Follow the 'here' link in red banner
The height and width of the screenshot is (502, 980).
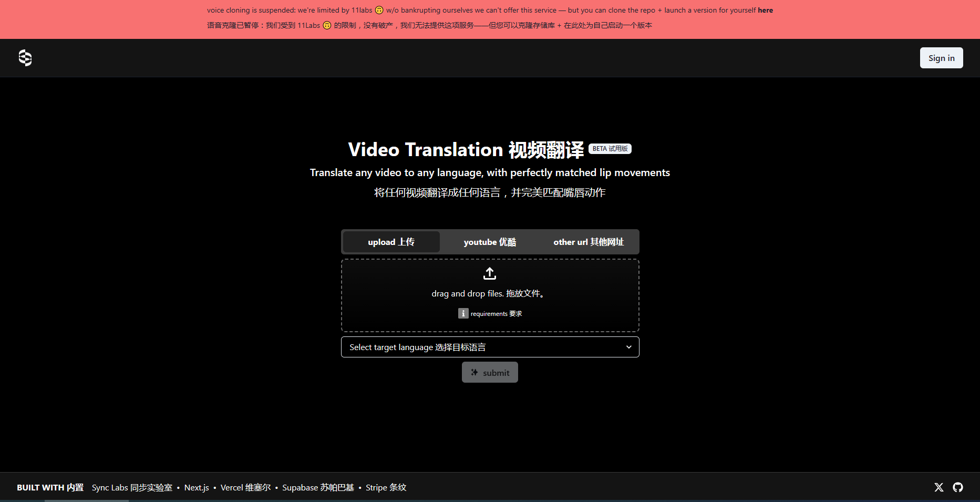click(x=765, y=10)
